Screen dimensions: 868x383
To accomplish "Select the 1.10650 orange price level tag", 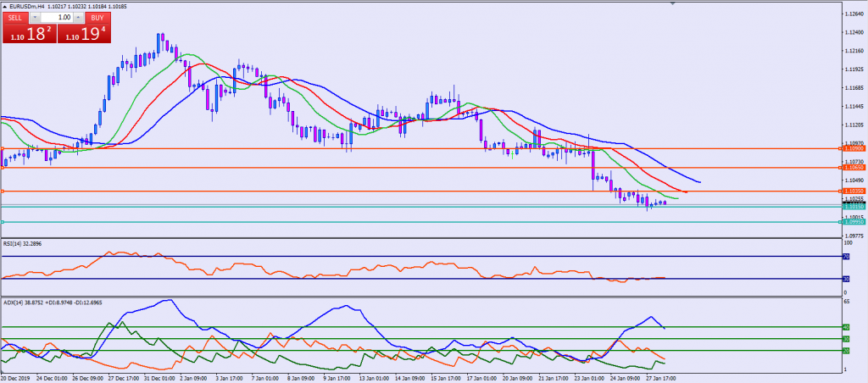I will [853, 168].
